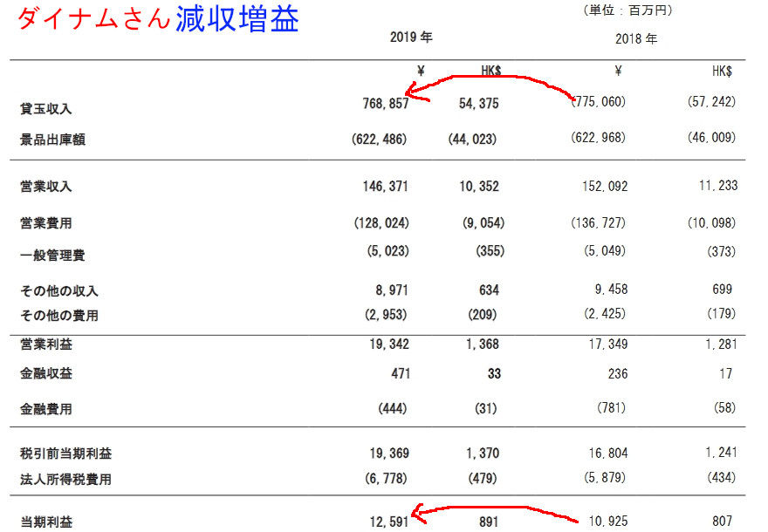Select the value 10,925
This screenshot has width=768, height=532.
(x=607, y=522)
